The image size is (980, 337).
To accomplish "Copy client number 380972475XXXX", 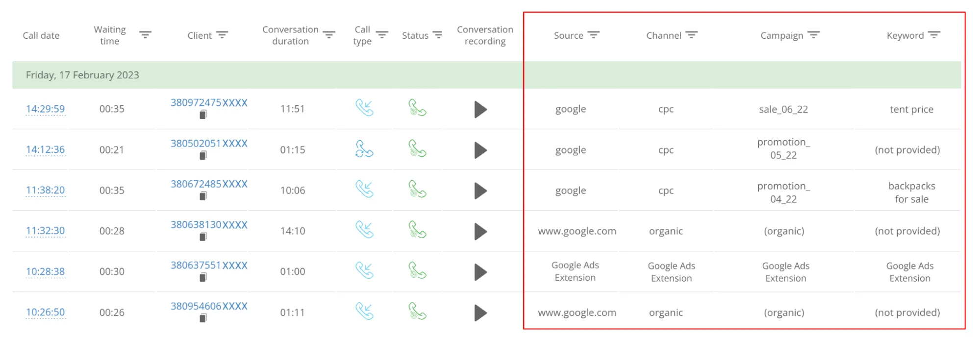I will (203, 115).
